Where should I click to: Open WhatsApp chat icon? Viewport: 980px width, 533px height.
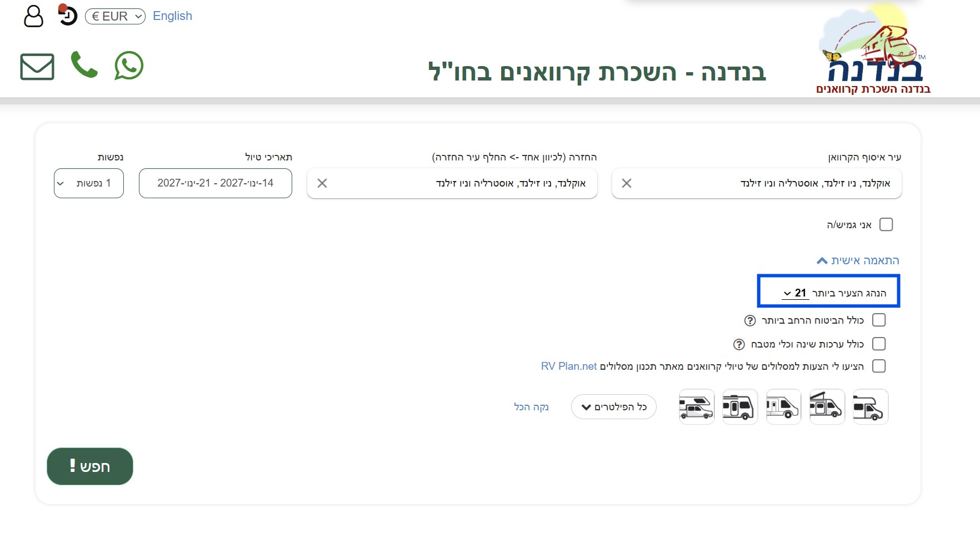[x=128, y=66]
